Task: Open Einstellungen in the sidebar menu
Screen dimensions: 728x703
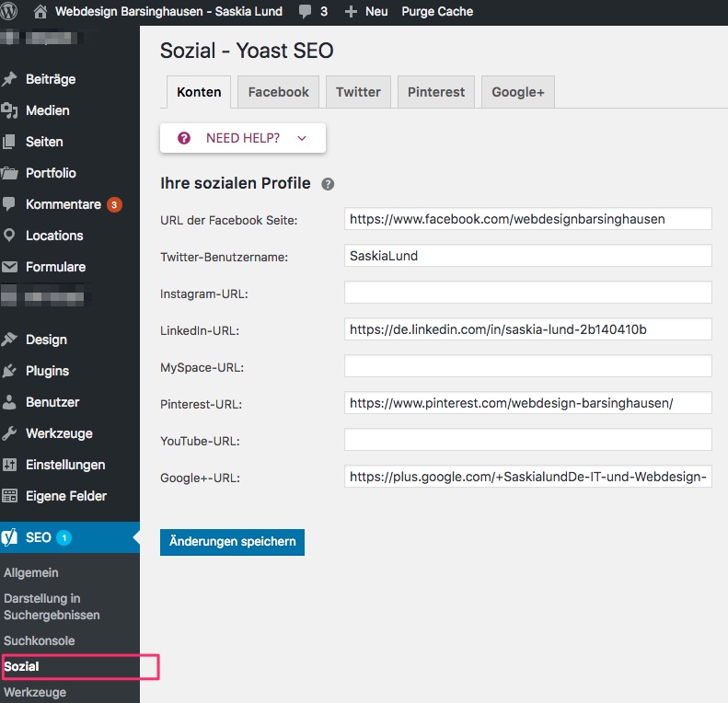Action: 65,465
